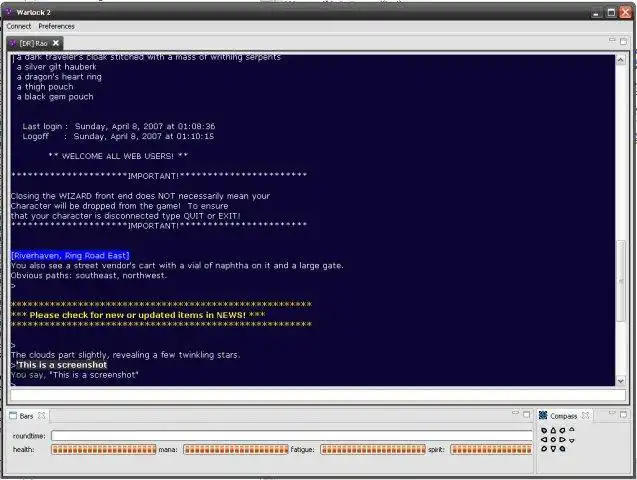Click the center 'out' compass icon

(553, 439)
